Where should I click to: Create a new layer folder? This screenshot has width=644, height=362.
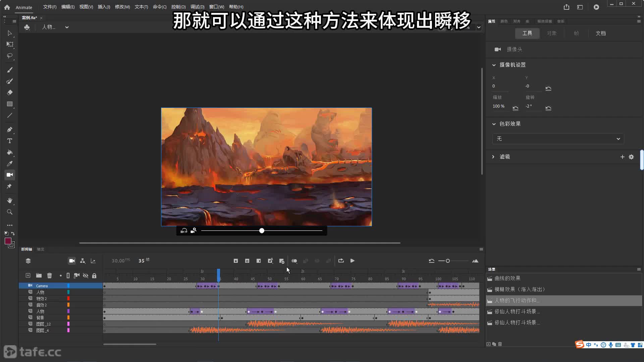click(39, 276)
